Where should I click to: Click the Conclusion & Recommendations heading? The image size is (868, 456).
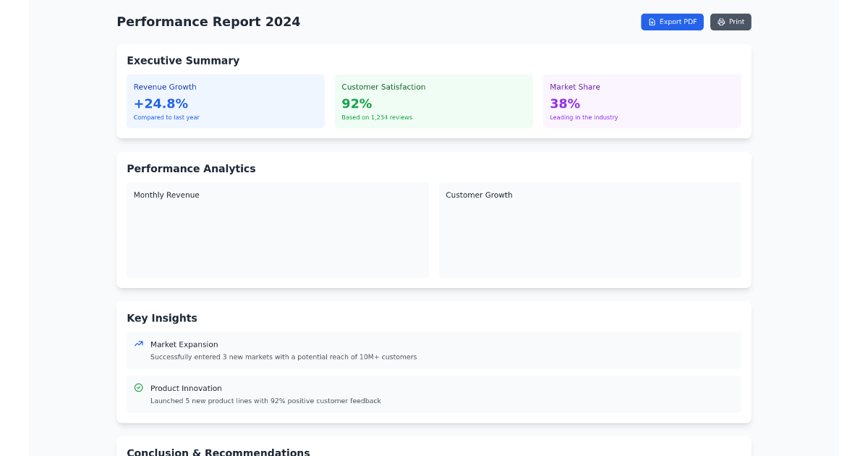[218, 452]
